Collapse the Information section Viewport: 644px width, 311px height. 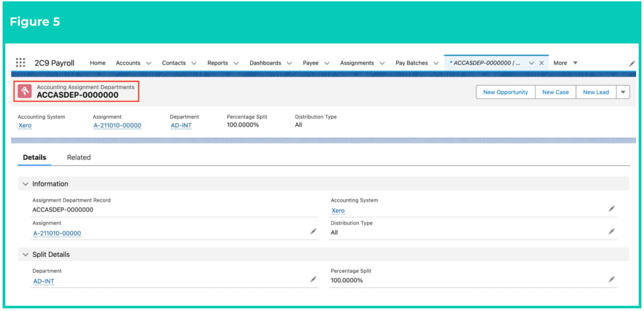tap(26, 184)
